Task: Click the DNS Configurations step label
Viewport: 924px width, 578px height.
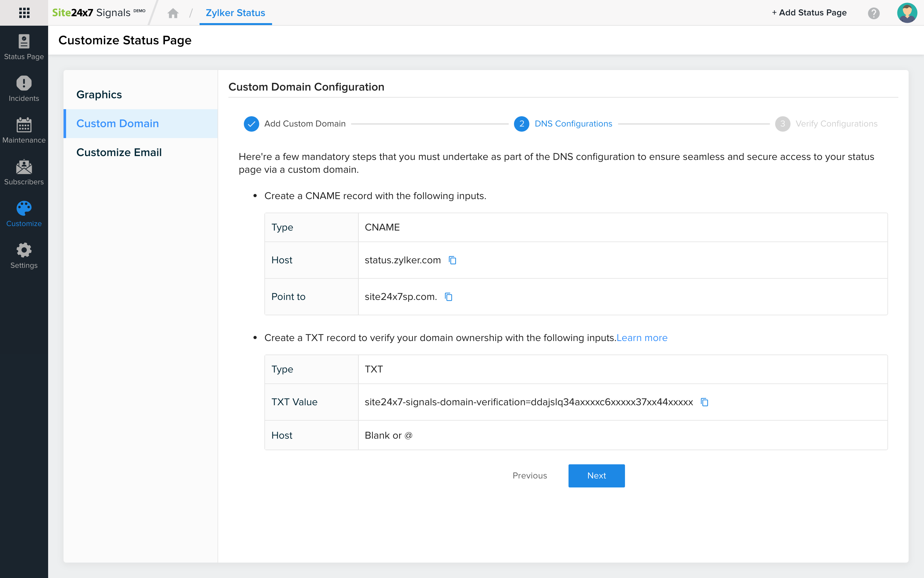Action: pos(574,124)
